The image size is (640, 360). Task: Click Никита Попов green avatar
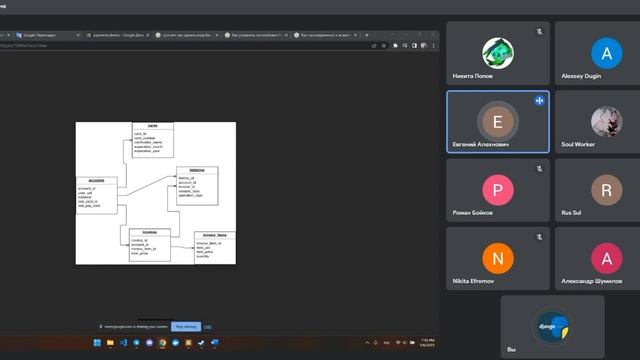[x=498, y=53]
